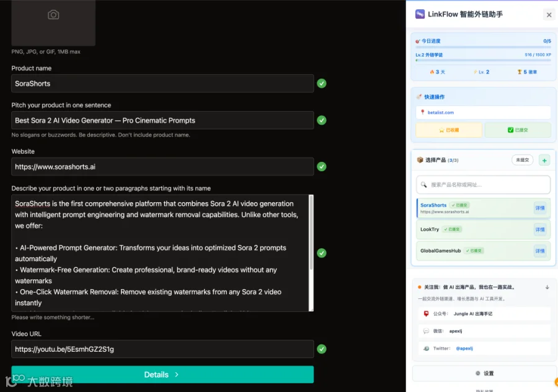
Task: Click the search magnifier icon
Action: [423, 184]
